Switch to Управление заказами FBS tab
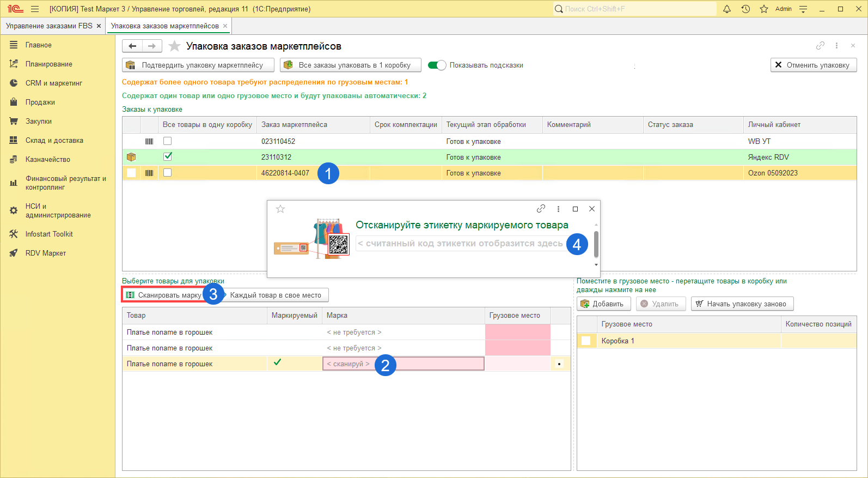868x478 pixels. coord(49,26)
